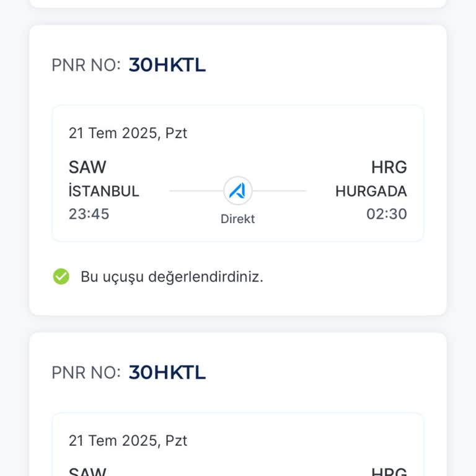Click the green checkmark icon beside the rating message

(61, 276)
